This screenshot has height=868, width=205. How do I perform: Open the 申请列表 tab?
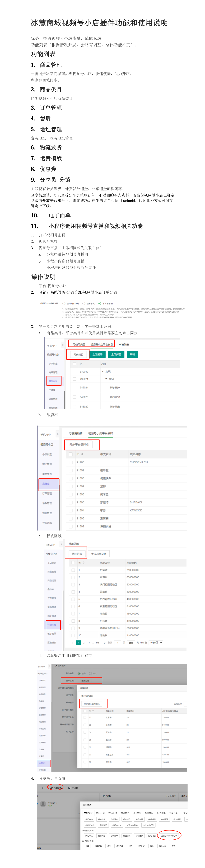pyautogui.click(x=124, y=344)
